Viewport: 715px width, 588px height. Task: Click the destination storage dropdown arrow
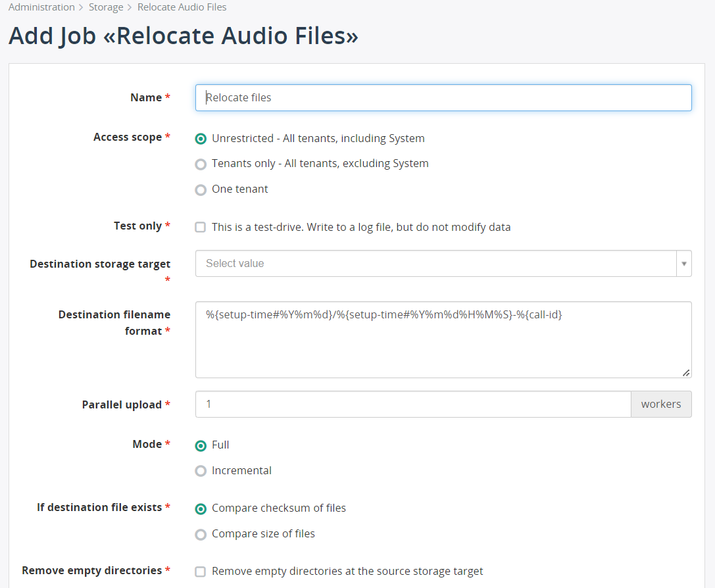tap(684, 264)
